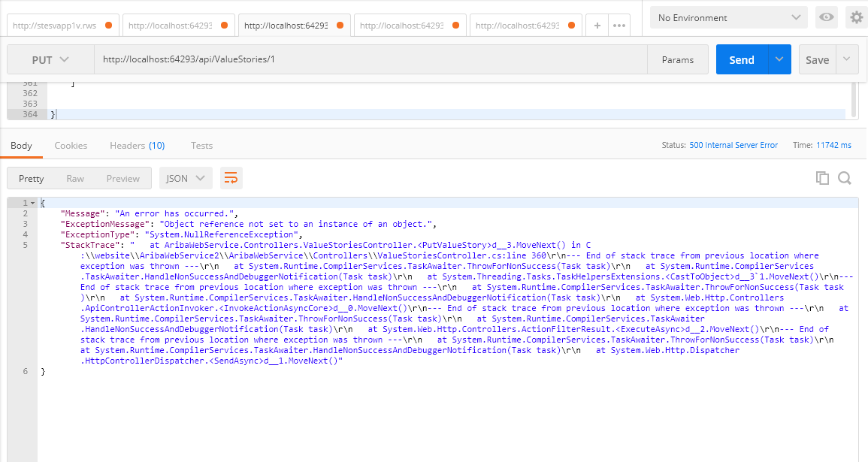Open the environment quick look eye icon
Image resolution: width=868 pixels, height=462 pixels.
(x=827, y=18)
